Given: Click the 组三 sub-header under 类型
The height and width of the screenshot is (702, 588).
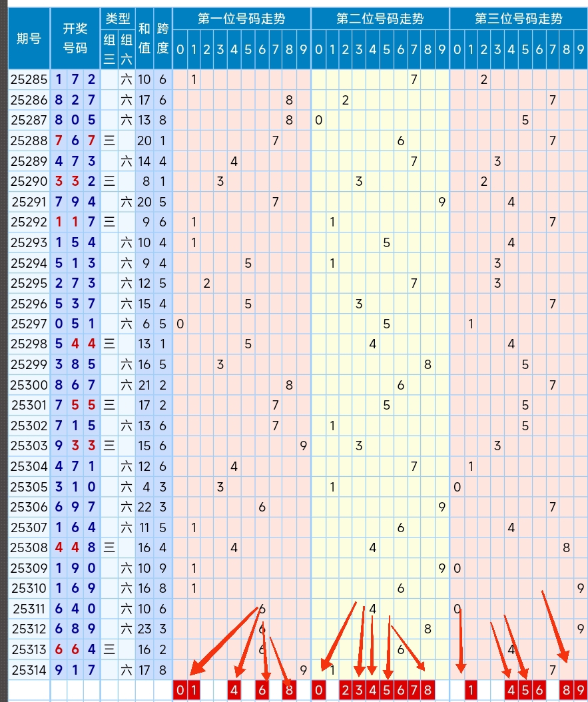Looking at the screenshot, I should click(109, 49).
